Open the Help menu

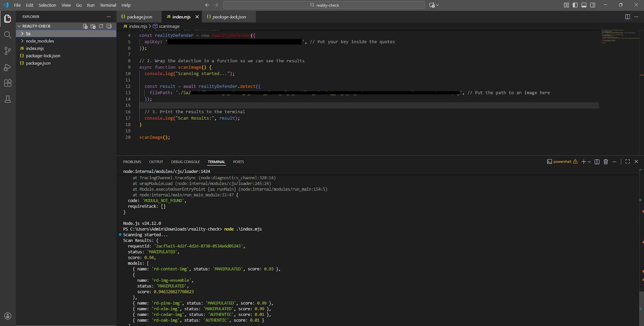[126, 5]
